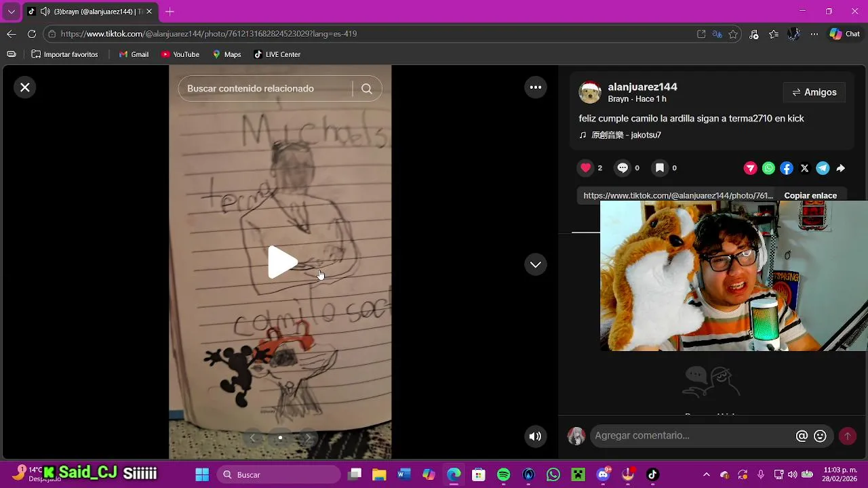Launch Spotify from the taskbar
Image resolution: width=868 pixels, height=488 pixels.
[x=504, y=474]
